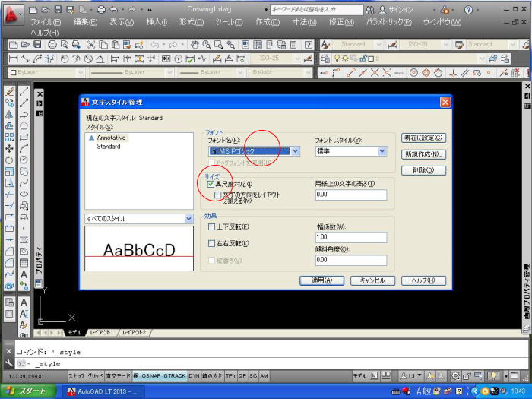Select the Rotate tool in modify toolbar
Screen dimensions: 532x399
pyautogui.click(x=9, y=160)
